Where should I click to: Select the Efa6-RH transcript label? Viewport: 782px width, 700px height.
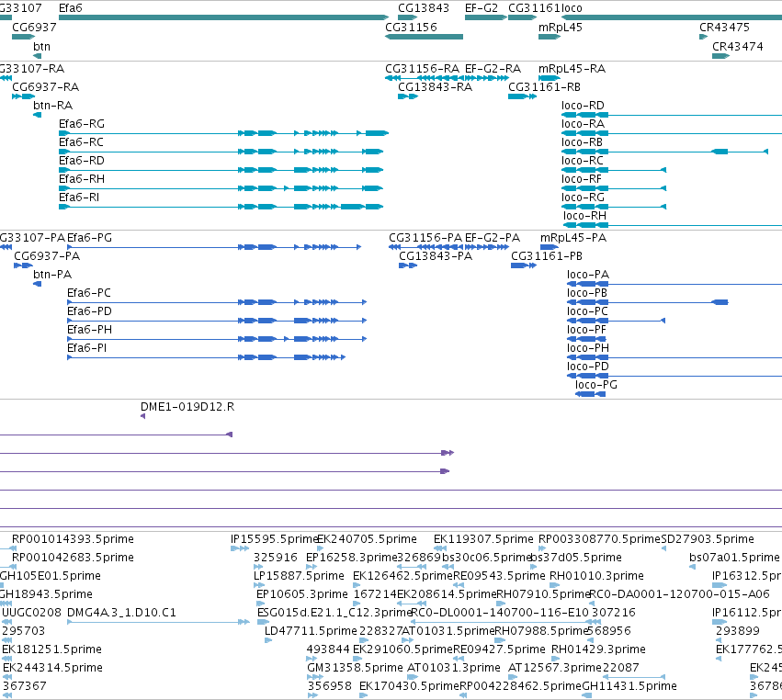click(x=82, y=179)
